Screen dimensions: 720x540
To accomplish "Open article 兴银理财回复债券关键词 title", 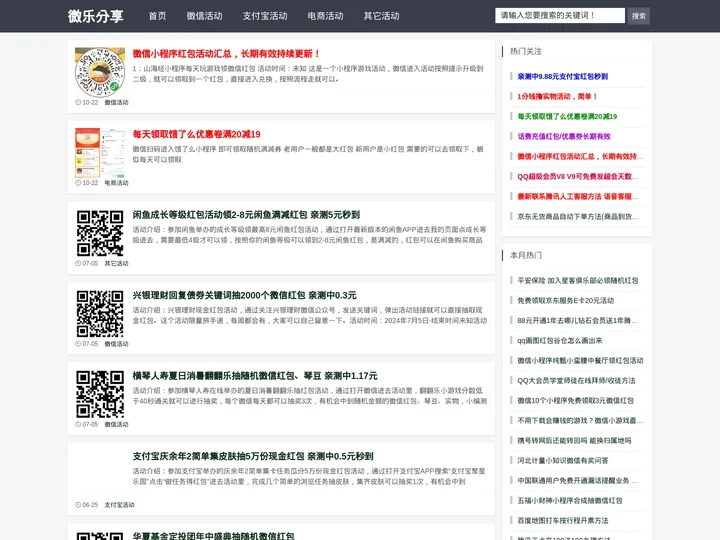I will click(x=244, y=295).
